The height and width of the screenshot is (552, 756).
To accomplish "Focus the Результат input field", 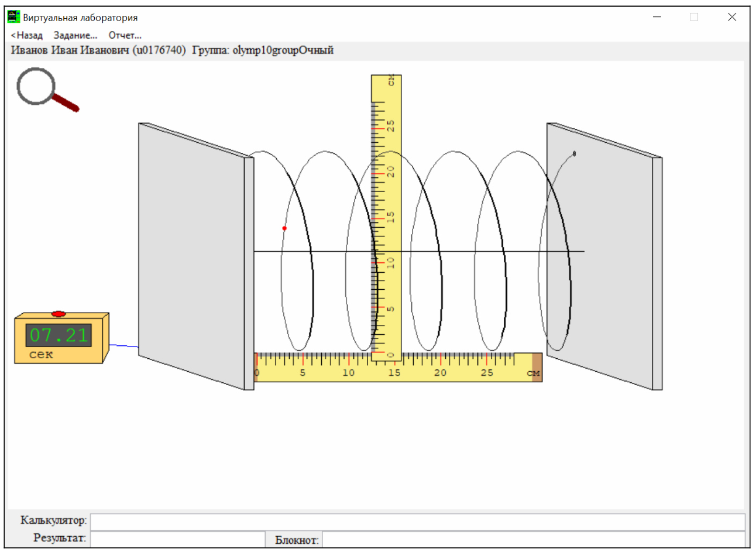I will 178,539.
